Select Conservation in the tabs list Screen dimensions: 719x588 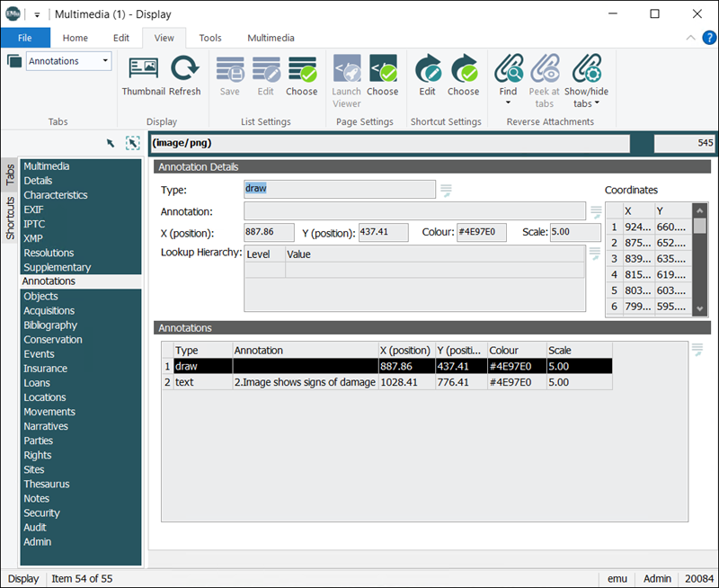pos(53,340)
